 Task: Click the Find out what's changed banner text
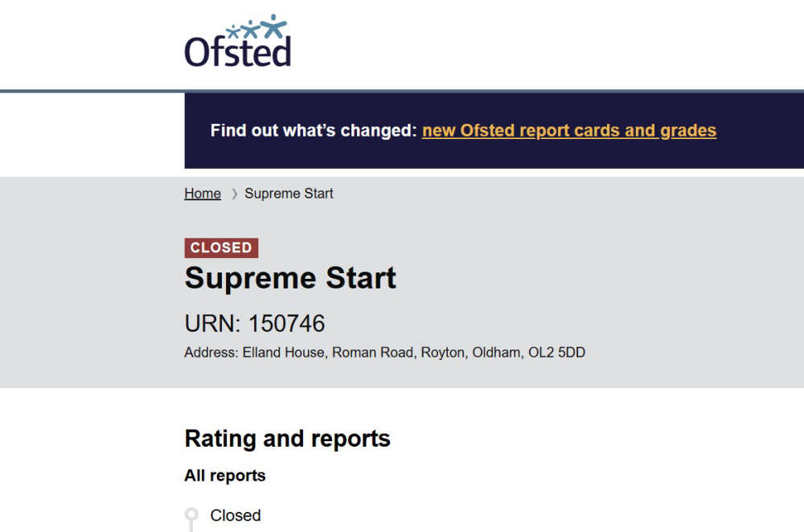[314, 130]
